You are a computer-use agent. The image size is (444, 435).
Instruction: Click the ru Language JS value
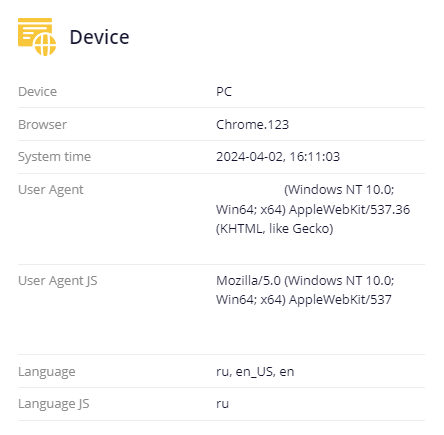point(222,404)
